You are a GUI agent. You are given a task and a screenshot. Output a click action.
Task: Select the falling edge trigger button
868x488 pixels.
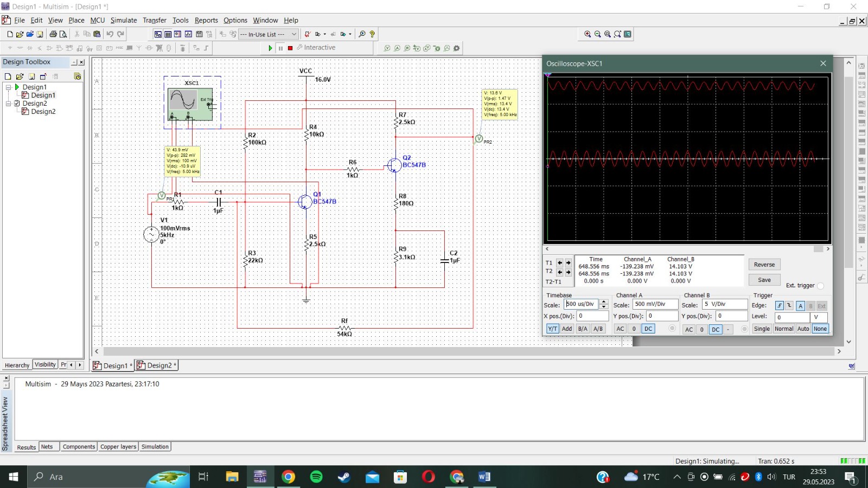coord(789,306)
